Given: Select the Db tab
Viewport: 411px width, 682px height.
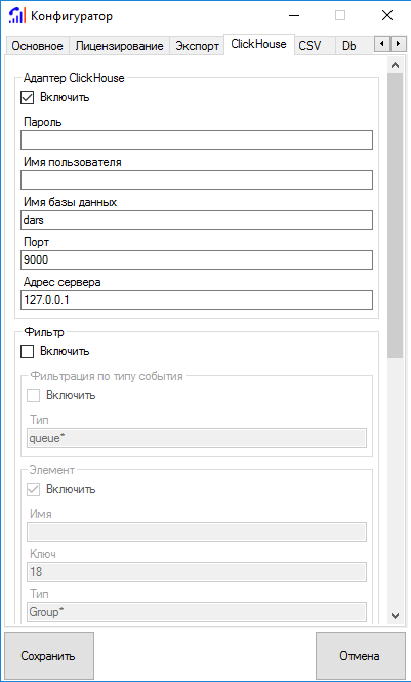Looking at the screenshot, I should (x=349, y=46).
